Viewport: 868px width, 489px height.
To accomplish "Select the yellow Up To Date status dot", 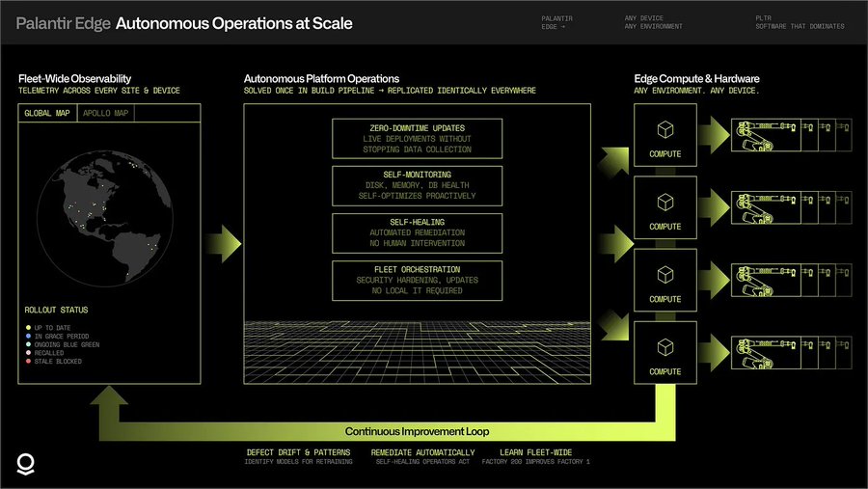I will click(x=28, y=327).
